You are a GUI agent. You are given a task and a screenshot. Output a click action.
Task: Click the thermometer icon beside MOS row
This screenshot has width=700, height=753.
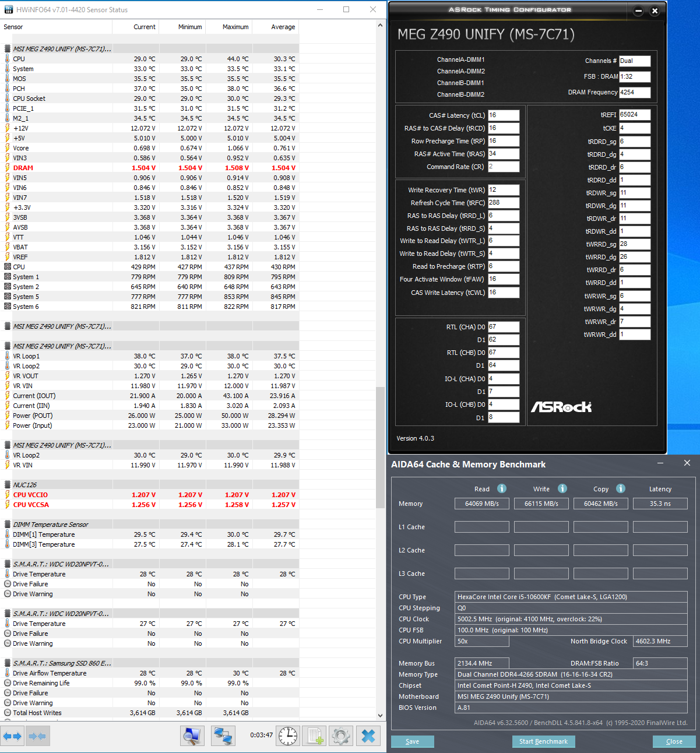(8, 79)
